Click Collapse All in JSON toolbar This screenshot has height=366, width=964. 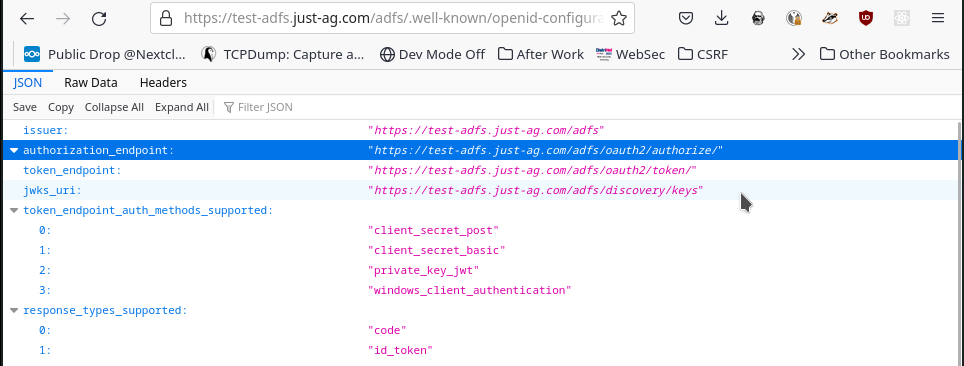(114, 107)
